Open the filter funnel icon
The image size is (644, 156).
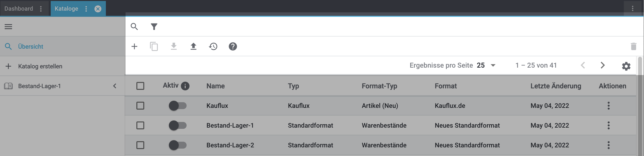[154, 27]
